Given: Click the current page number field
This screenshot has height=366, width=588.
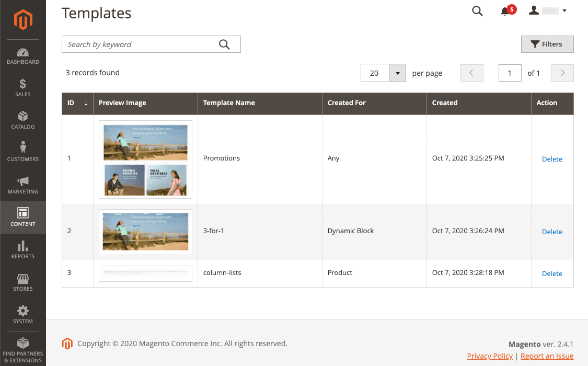Looking at the screenshot, I should 510,73.
